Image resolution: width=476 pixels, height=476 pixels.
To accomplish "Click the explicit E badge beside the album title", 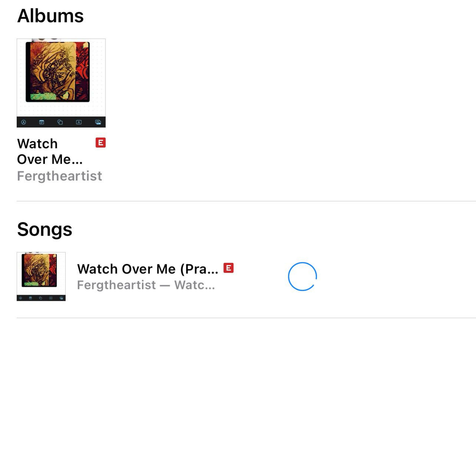I will pyautogui.click(x=101, y=143).
